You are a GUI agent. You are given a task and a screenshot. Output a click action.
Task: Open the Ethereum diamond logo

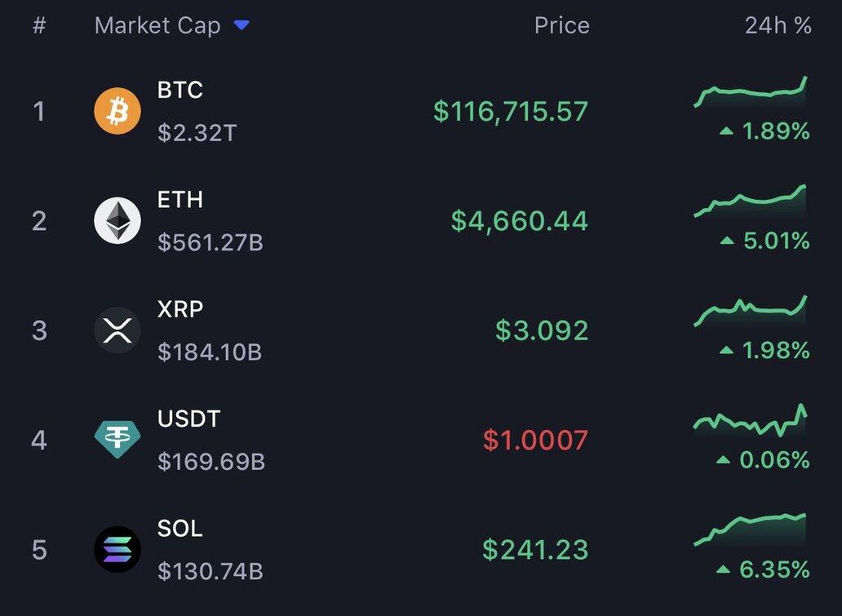click(x=117, y=221)
